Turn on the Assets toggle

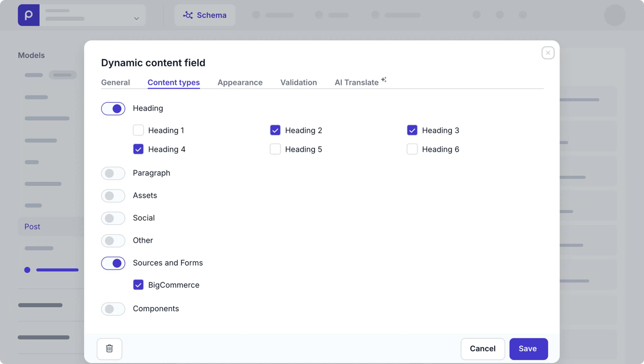click(x=113, y=196)
